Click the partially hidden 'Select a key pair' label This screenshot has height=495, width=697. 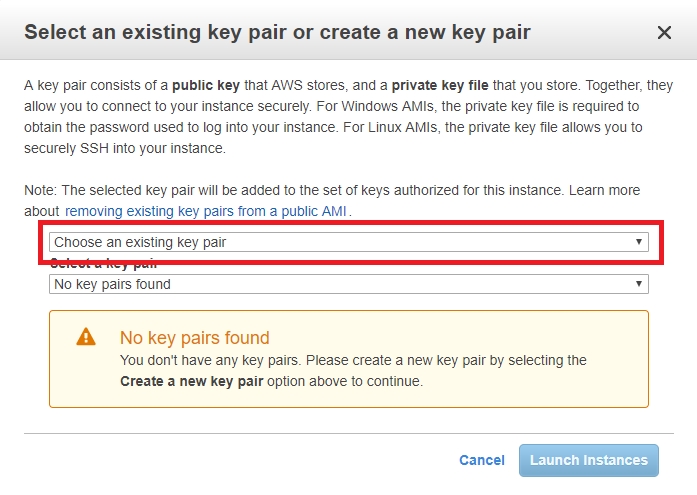pos(104,264)
